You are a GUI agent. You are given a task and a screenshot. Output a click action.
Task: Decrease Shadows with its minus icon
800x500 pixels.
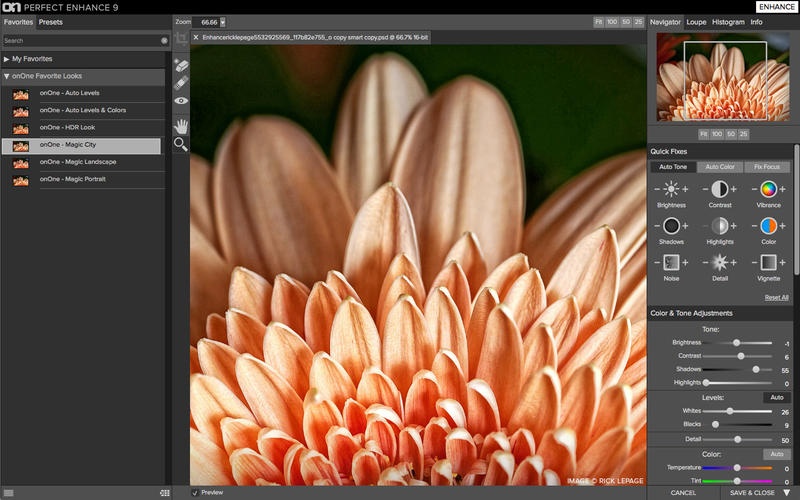[x=657, y=226]
